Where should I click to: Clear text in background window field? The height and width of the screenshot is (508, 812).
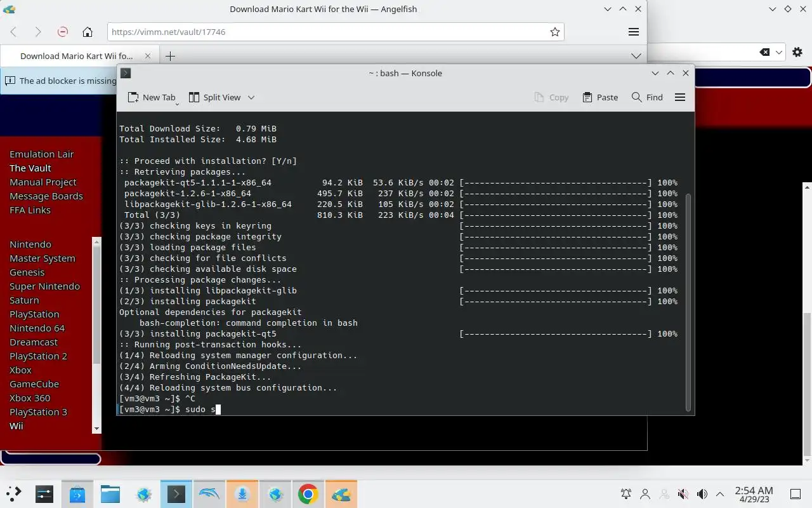pos(765,52)
